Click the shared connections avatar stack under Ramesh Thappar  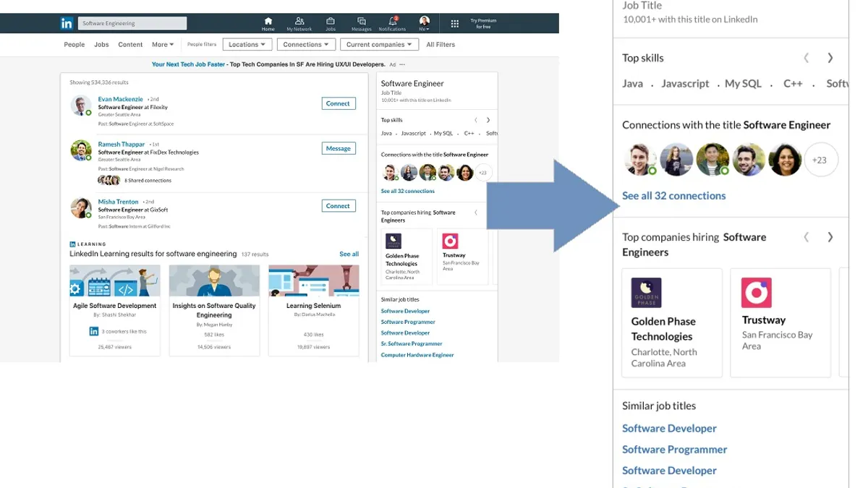point(109,180)
